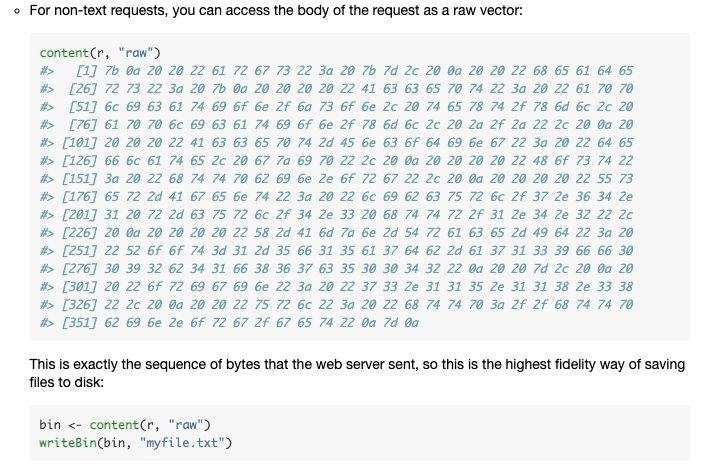Click the [126] index in hex output
This screenshot has height=473, width=720.
click(x=79, y=161)
